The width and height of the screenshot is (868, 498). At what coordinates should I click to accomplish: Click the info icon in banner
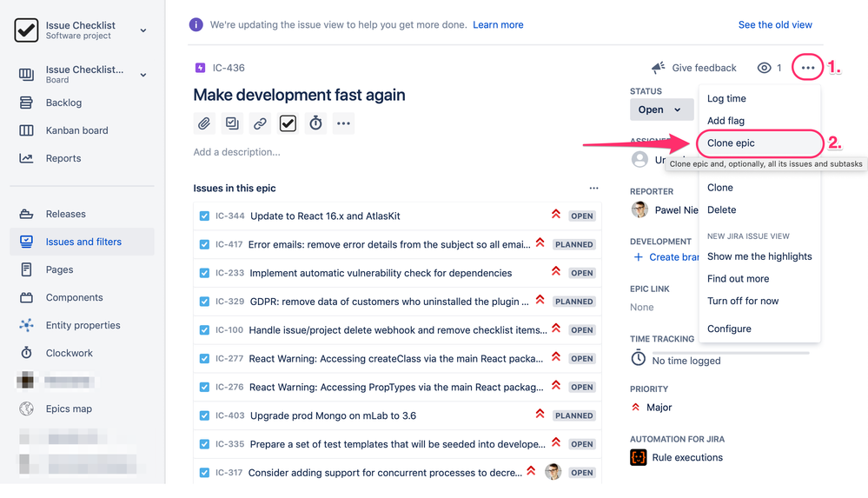click(195, 24)
